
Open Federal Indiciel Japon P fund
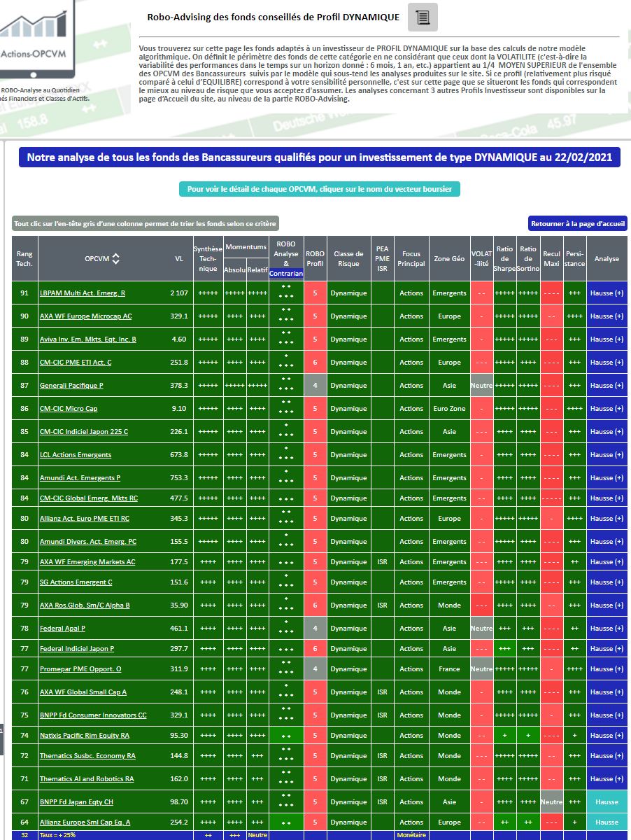click(77, 649)
